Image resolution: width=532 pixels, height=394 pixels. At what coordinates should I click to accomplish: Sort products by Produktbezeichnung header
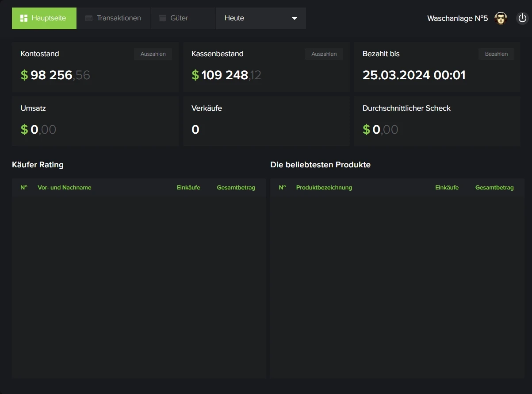(x=324, y=188)
